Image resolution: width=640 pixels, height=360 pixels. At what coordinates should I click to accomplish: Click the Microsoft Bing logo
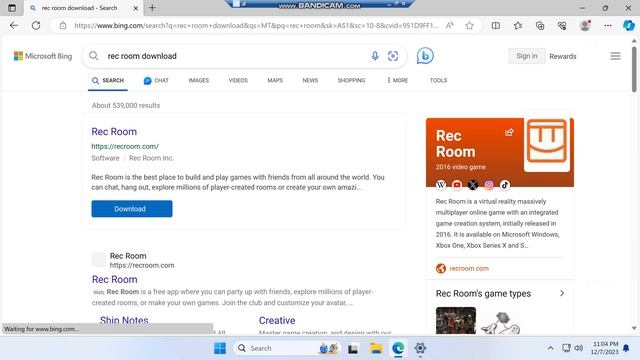point(43,56)
